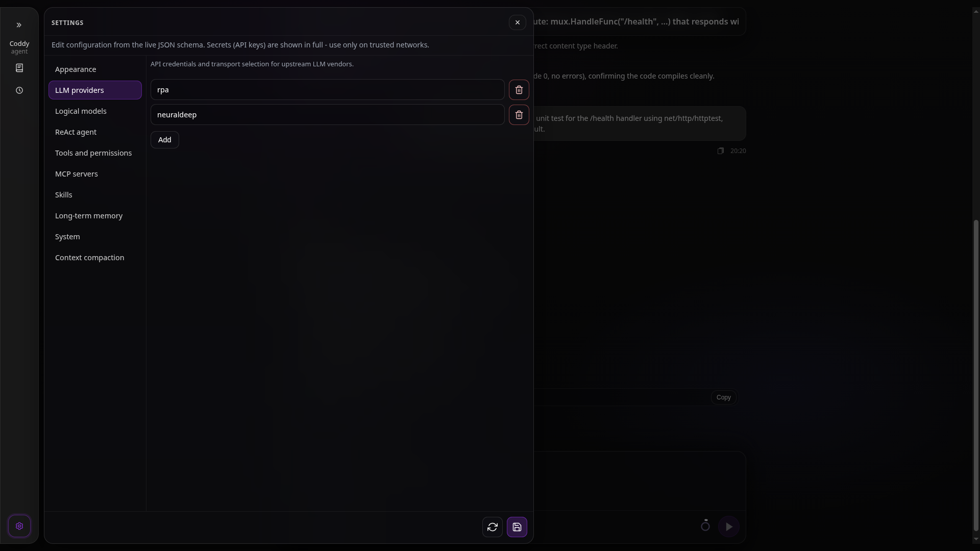The image size is (980, 551).
Task: Click the Copy button in chat
Action: [x=723, y=397]
